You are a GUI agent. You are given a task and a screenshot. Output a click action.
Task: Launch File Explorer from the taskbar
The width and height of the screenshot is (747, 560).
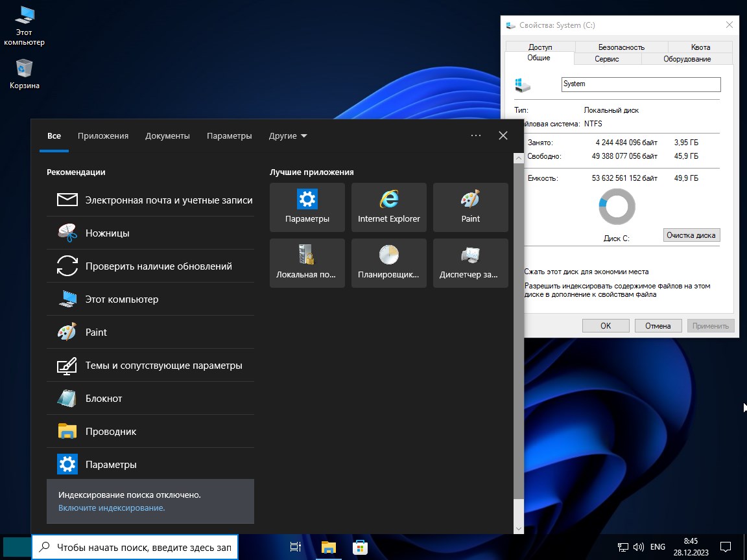(x=328, y=547)
